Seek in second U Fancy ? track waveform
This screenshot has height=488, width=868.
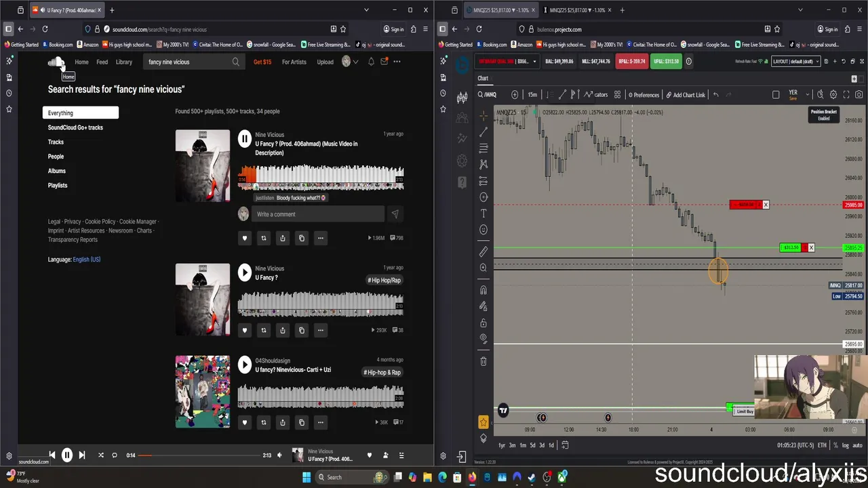pyautogui.click(x=321, y=304)
